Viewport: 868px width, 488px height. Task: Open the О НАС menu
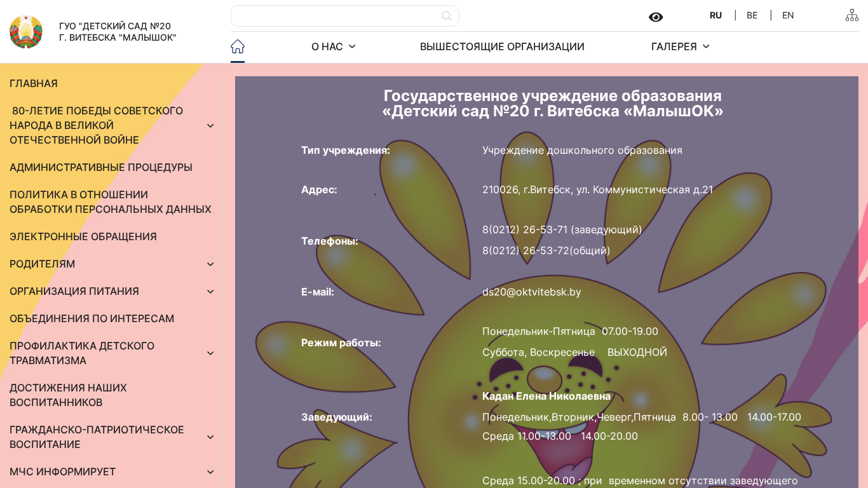click(327, 46)
